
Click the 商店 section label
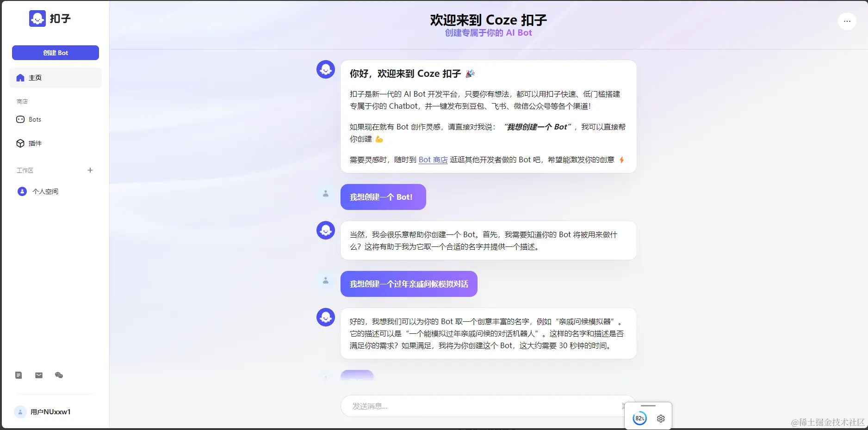(x=22, y=101)
